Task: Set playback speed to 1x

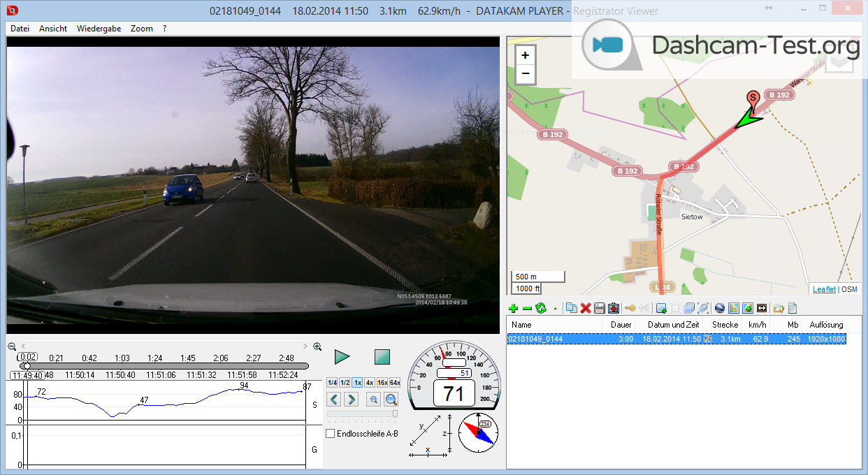Action: (357, 383)
